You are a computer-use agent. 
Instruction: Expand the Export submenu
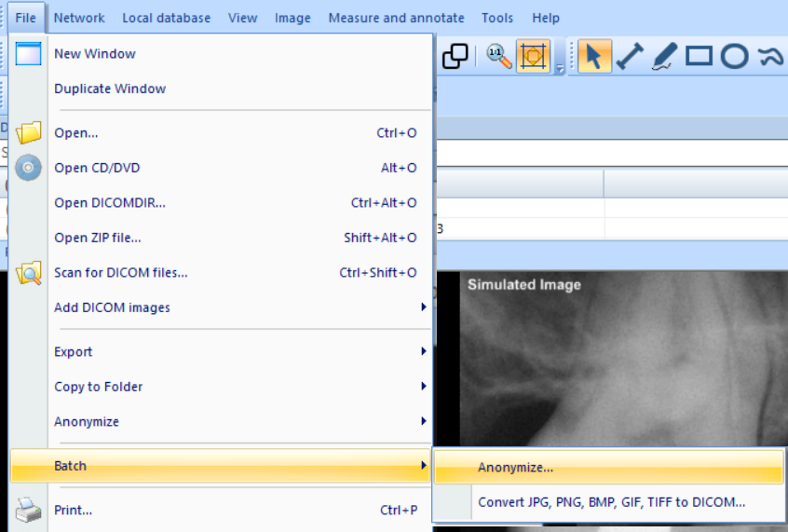[221, 351]
